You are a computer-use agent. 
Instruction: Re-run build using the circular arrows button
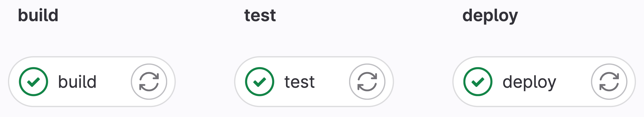(x=149, y=82)
